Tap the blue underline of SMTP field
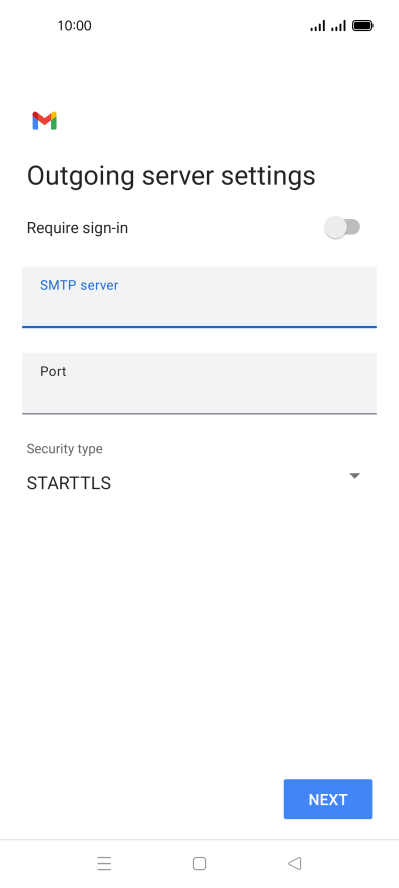The width and height of the screenshot is (399, 888). click(199, 327)
